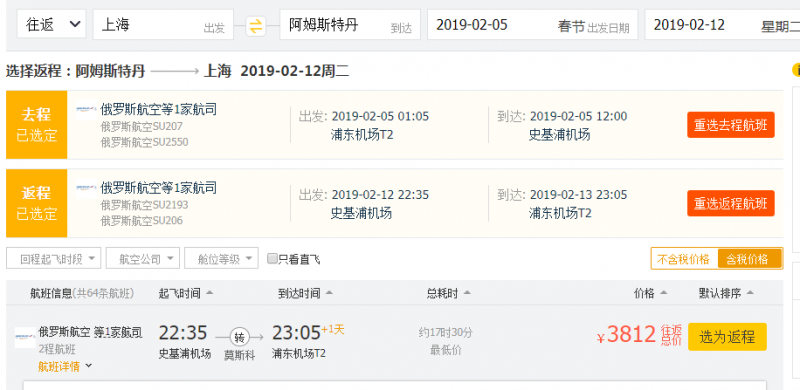
Task: Sort by price arrow
Action: [x=663, y=293]
